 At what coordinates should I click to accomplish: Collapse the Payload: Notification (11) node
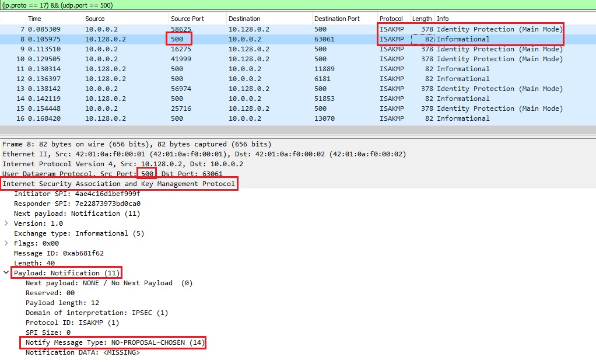point(6,272)
